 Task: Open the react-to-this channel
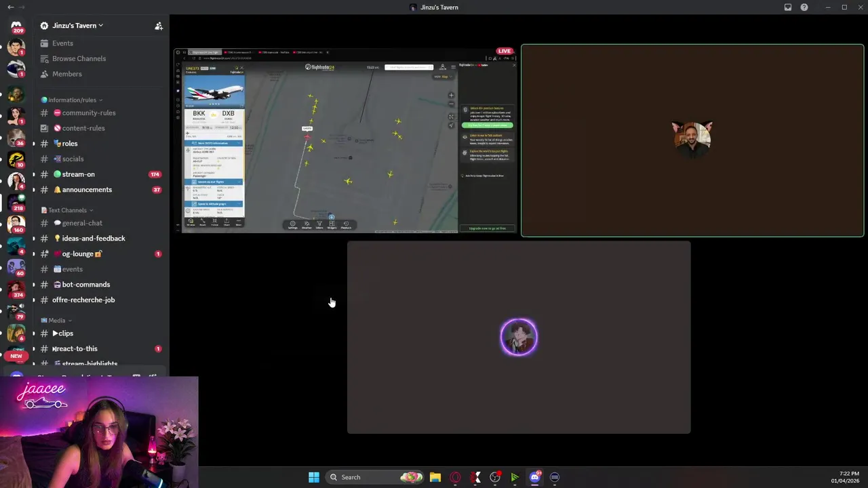coord(100,348)
